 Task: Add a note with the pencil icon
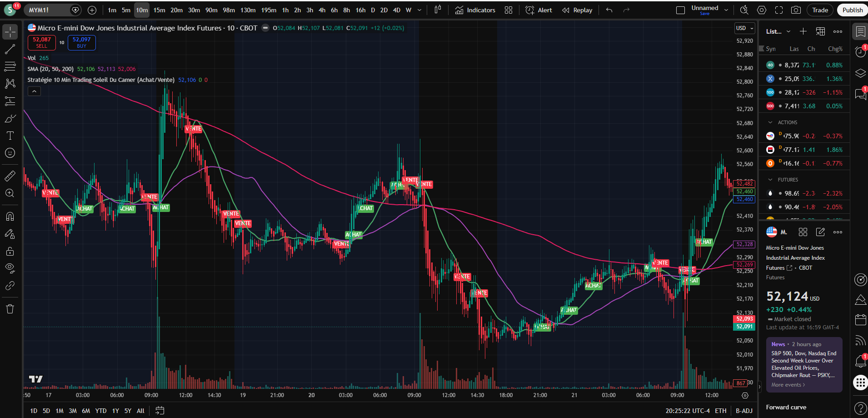click(x=820, y=232)
